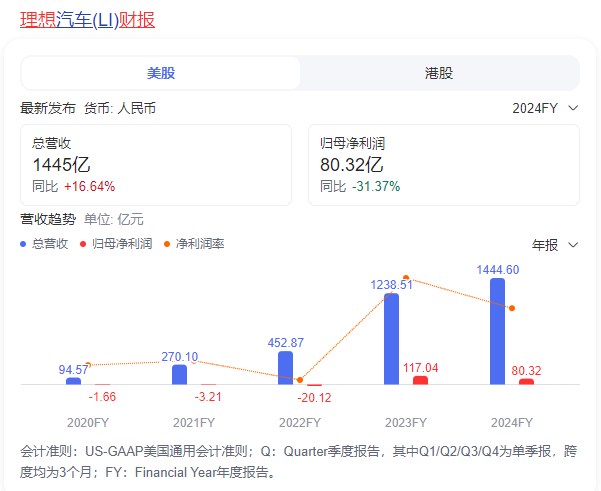
Task: Toggle the 归母净利润 legend series
Action: point(121,243)
